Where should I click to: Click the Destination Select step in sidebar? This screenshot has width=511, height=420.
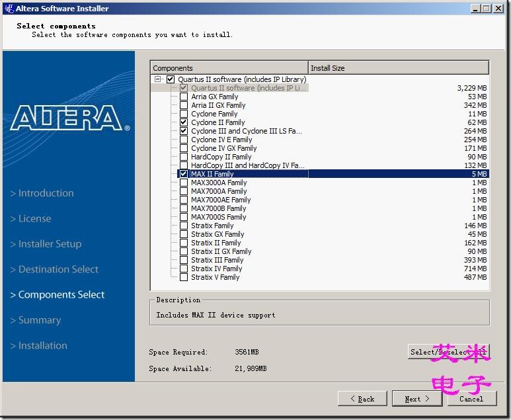coord(54,269)
